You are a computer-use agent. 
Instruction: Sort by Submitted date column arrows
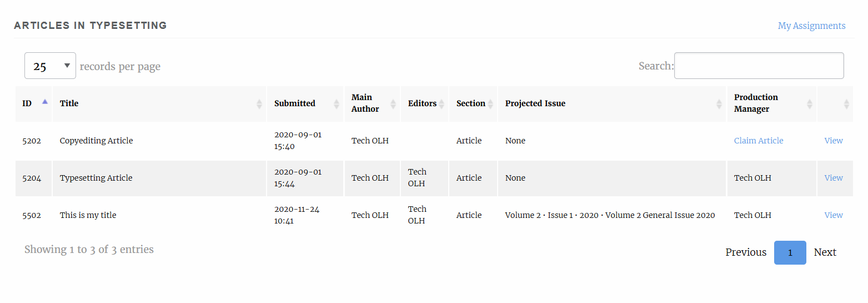[336, 104]
